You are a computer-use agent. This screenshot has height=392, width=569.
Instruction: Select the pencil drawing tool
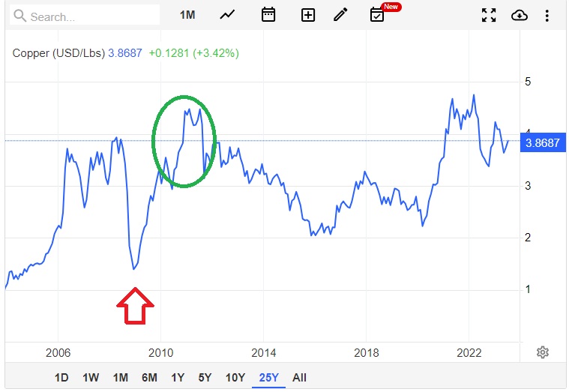[341, 15]
